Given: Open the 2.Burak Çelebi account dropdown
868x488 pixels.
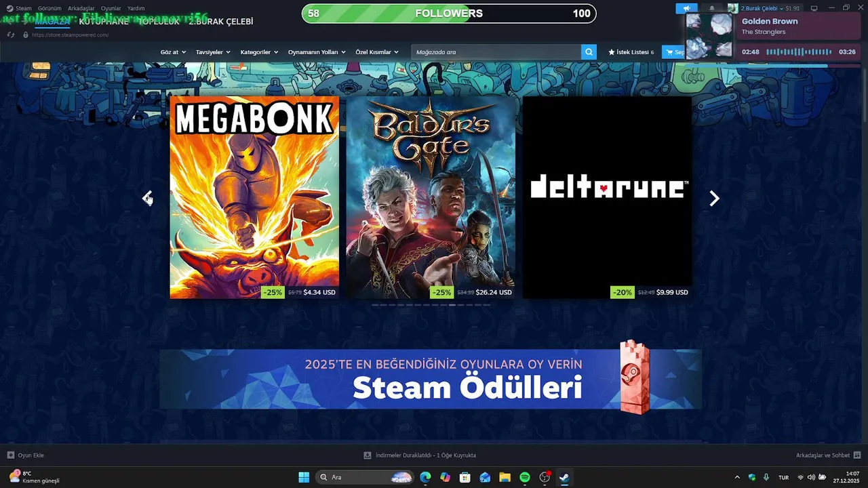Looking at the screenshot, I should 762,8.
